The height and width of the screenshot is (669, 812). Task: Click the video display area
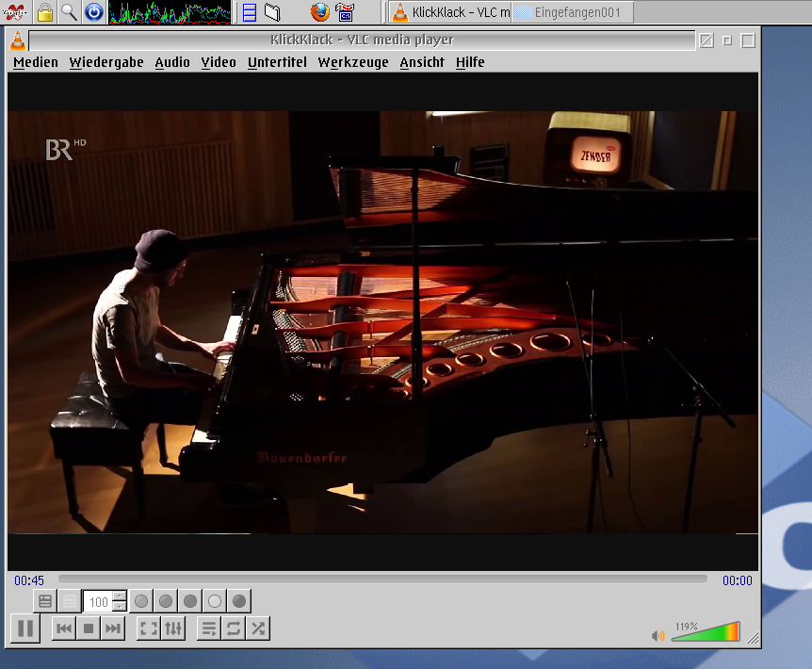[x=382, y=322]
